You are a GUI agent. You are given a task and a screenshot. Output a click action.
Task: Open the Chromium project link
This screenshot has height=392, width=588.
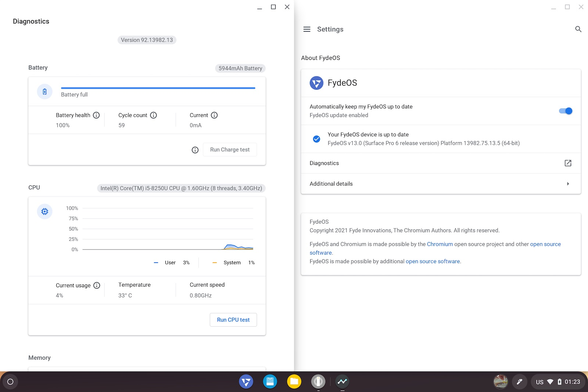(440, 244)
